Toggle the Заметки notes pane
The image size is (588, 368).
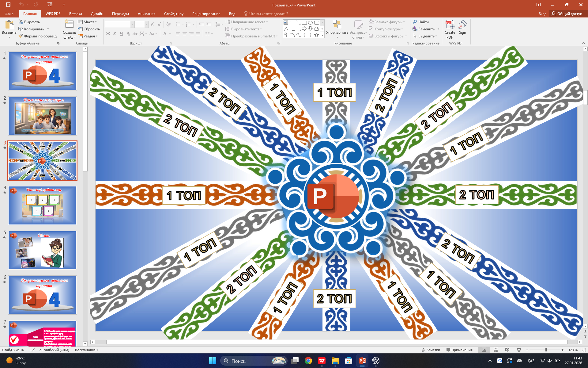[431, 350]
